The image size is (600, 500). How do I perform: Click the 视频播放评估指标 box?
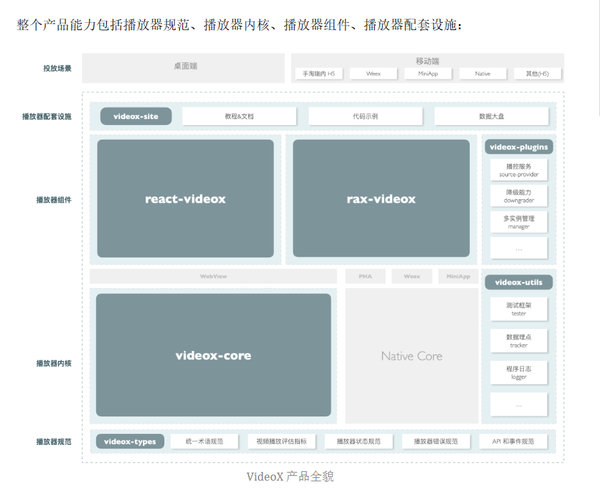(x=281, y=441)
